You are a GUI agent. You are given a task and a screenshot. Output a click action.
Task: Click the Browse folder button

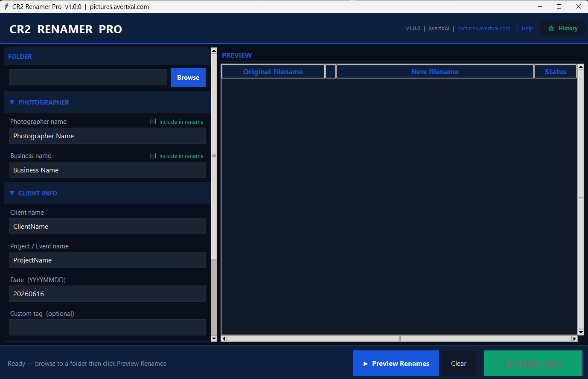point(188,77)
